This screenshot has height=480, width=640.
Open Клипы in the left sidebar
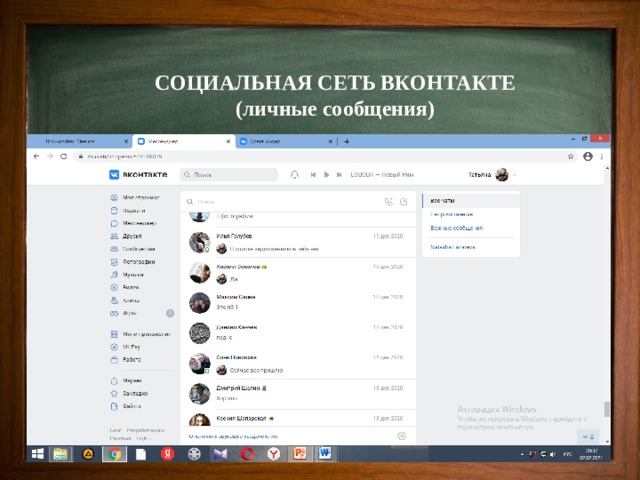pyautogui.click(x=125, y=300)
